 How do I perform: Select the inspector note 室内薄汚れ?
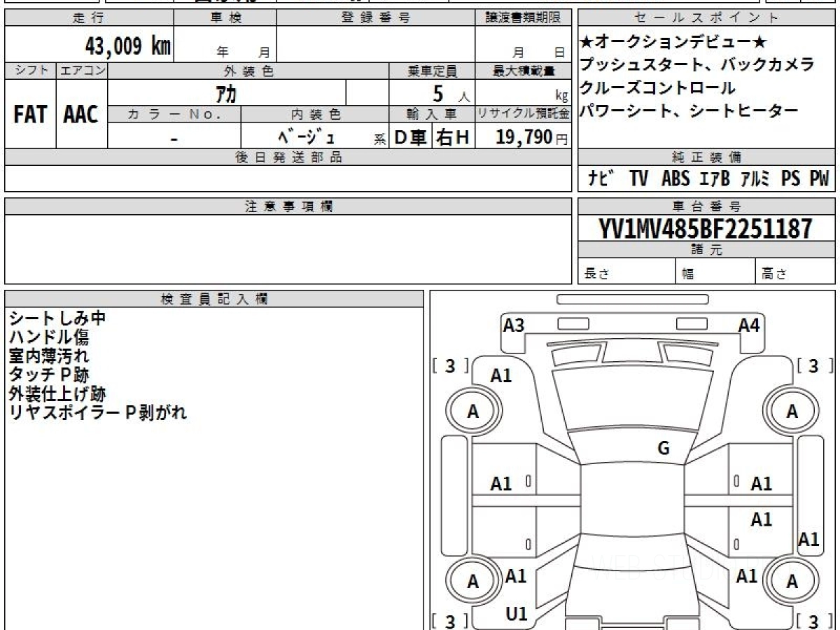click(x=49, y=356)
